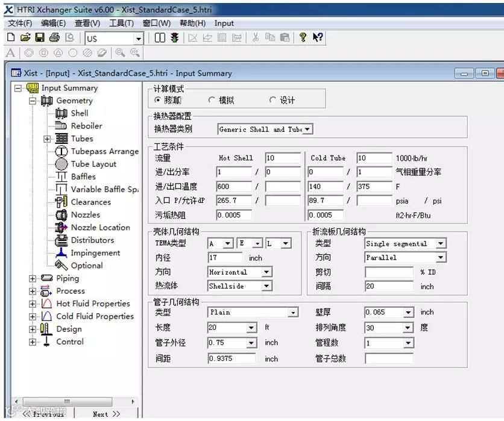The height and width of the screenshot is (421, 504).
Task: Open the Plain tube type dropdown
Action: [x=293, y=312]
